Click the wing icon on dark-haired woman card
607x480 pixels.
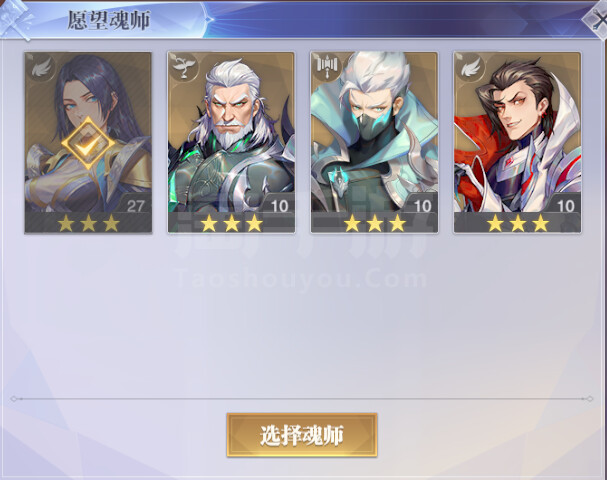point(42,68)
